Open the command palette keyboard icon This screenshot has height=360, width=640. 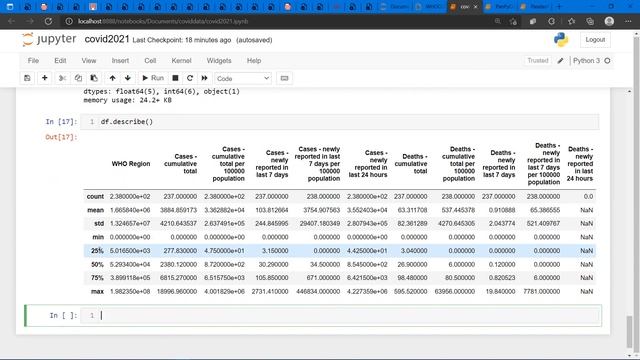pos(284,78)
